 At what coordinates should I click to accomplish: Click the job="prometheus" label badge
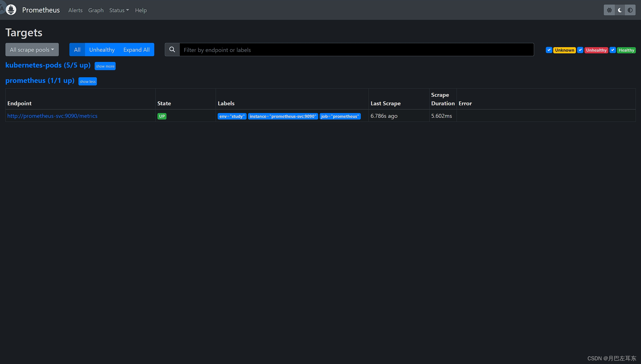(x=340, y=116)
